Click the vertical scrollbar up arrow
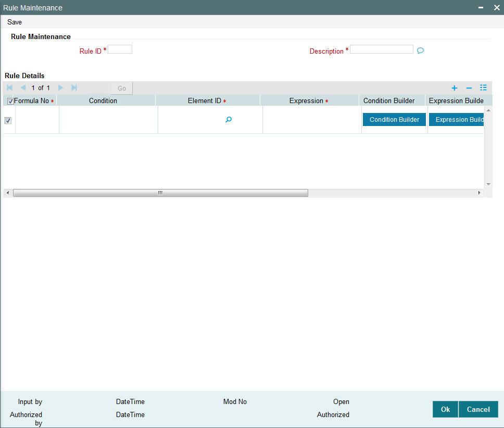 (x=488, y=110)
